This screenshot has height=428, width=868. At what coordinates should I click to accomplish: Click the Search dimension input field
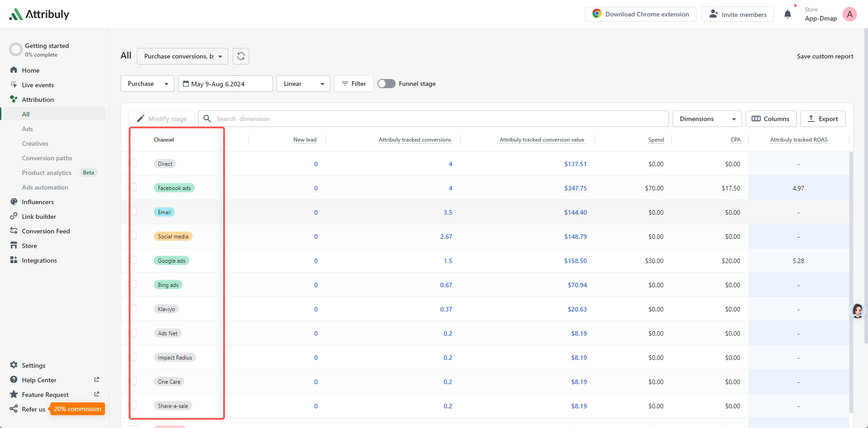tap(434, 119)
